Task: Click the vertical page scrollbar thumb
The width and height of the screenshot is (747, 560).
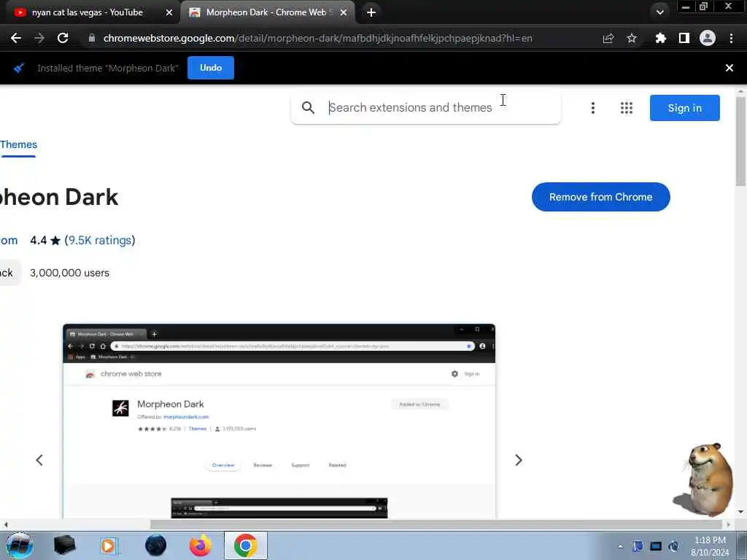Action: point(740,141)
